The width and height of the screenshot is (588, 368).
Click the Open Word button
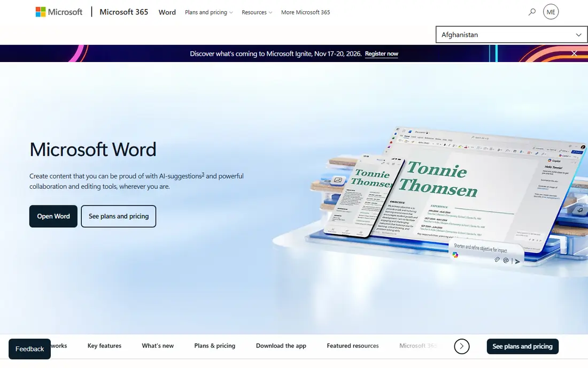pos(53,216)
